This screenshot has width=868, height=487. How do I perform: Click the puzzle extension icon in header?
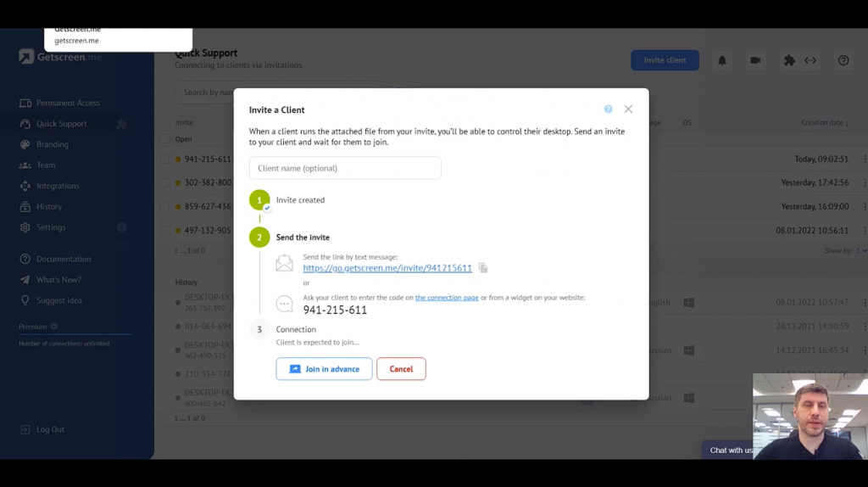789,60
